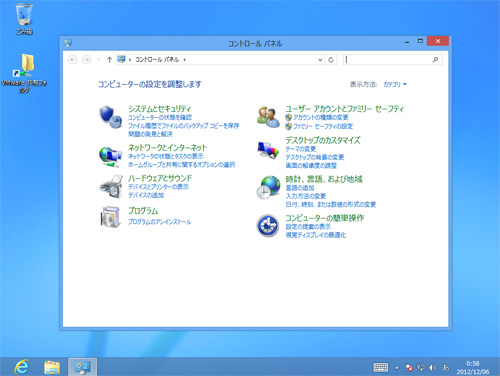Click Control Panel icon in address bar
The width and height of the screenshot is (500, 376).
[x=122, y=59]
